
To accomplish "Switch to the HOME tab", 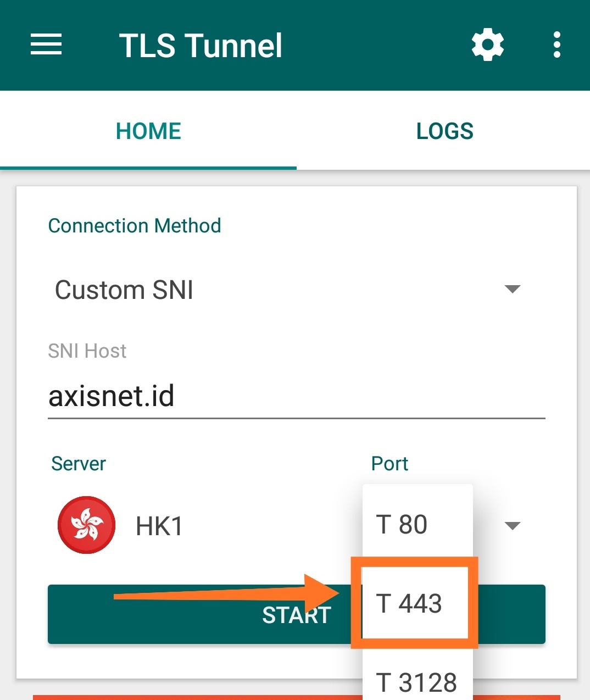I will pos(148,131).
